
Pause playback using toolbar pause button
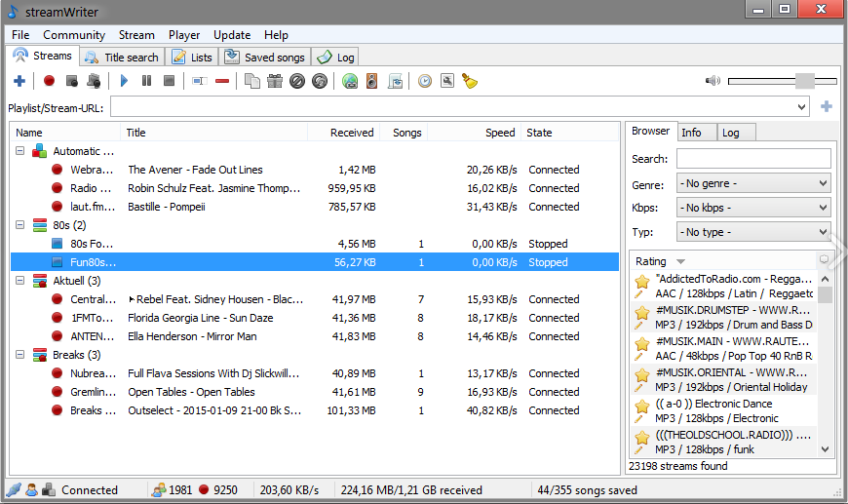146,81
